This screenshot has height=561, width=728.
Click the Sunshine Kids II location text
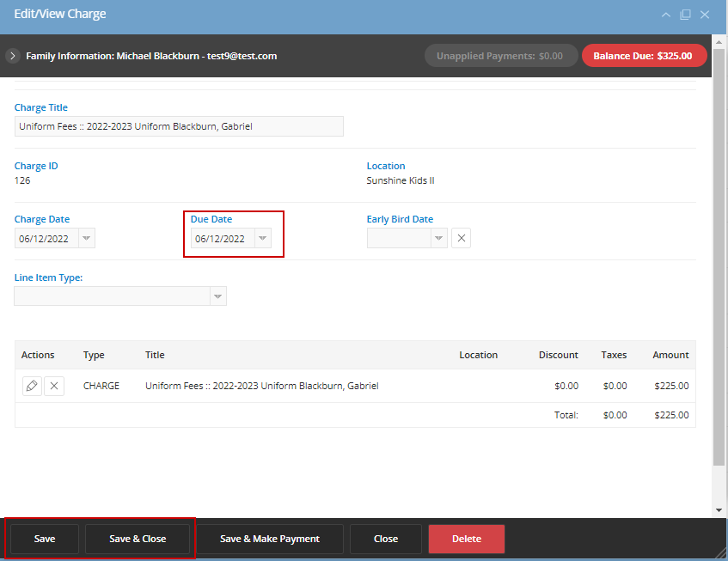pos(401,180)
